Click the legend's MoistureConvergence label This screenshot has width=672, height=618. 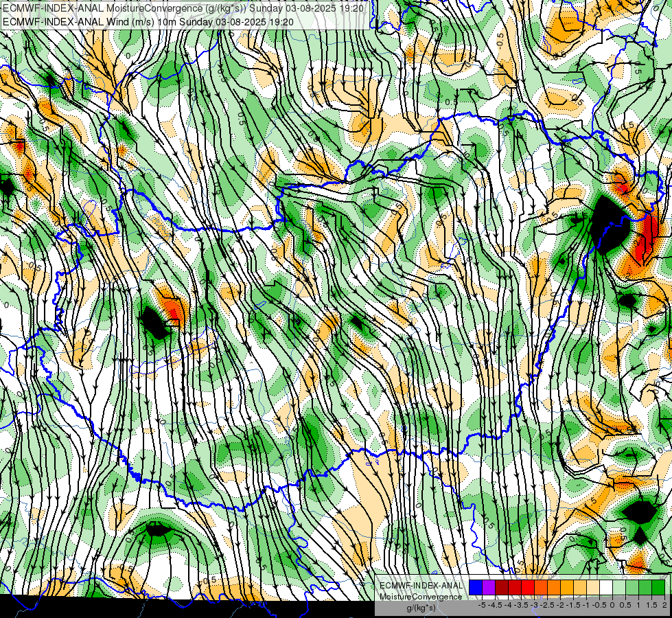(x=421, y=597)
